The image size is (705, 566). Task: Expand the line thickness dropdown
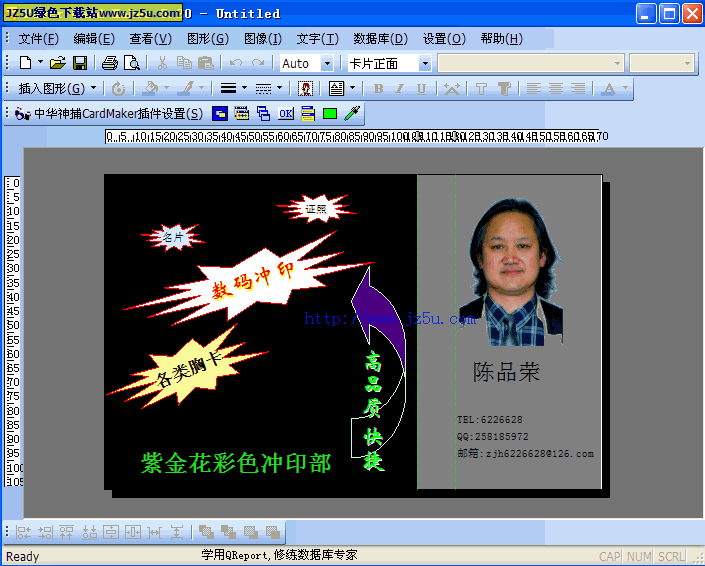coord(244,88)
